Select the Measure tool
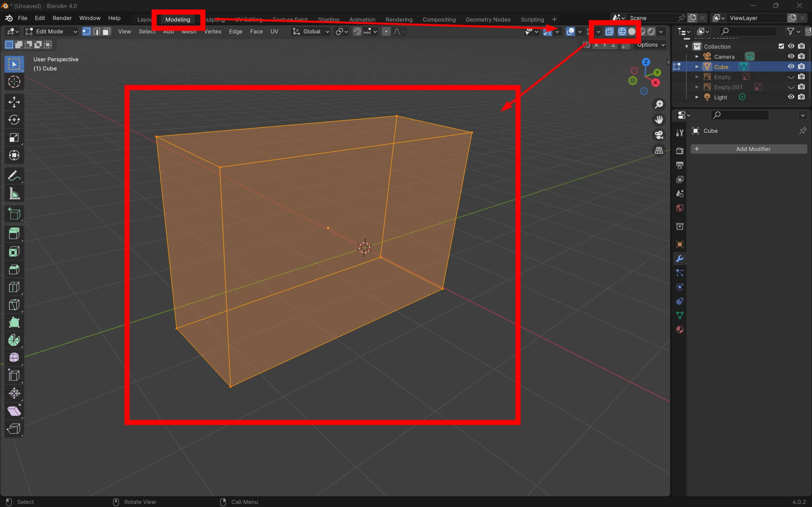This screenshot has width=812, height=507. (x=14, y=194)
